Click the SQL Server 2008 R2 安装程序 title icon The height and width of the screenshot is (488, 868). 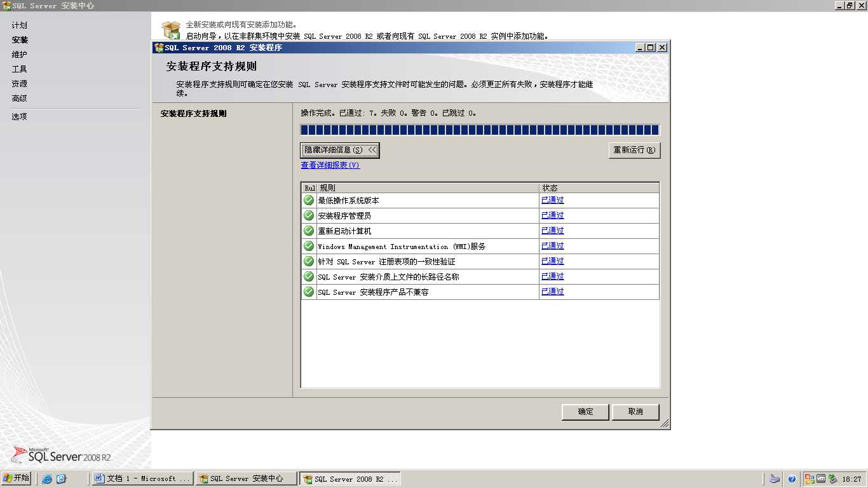pos(159,48)
